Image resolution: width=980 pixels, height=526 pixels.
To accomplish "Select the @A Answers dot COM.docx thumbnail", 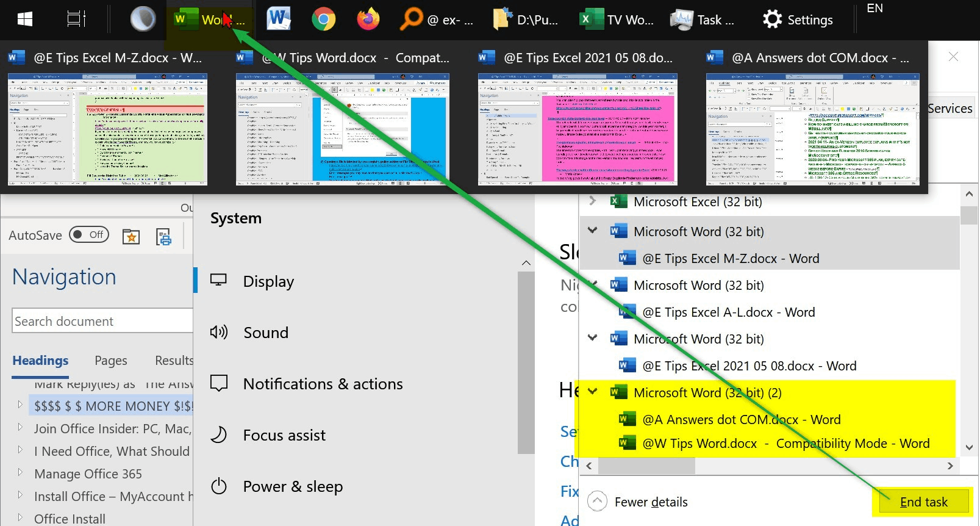I will pyautogui.click(x=813, y=129).
